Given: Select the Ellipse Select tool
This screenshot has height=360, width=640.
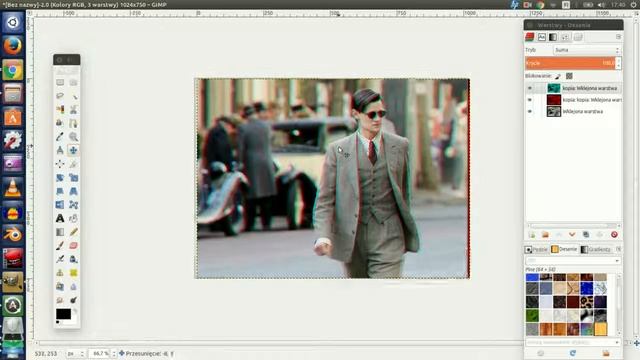Looking at the screenshot, I should click(73, 82).
